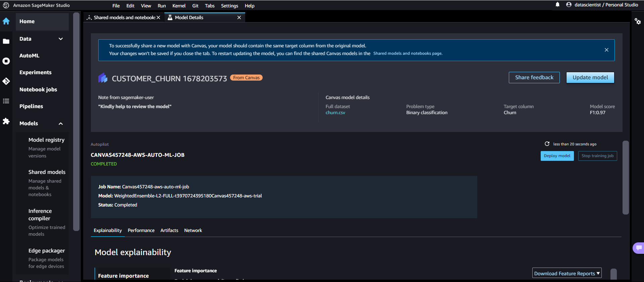Open the table of contents list icon
This screenshot has height=282, width=644.
[x=6, y=101]
